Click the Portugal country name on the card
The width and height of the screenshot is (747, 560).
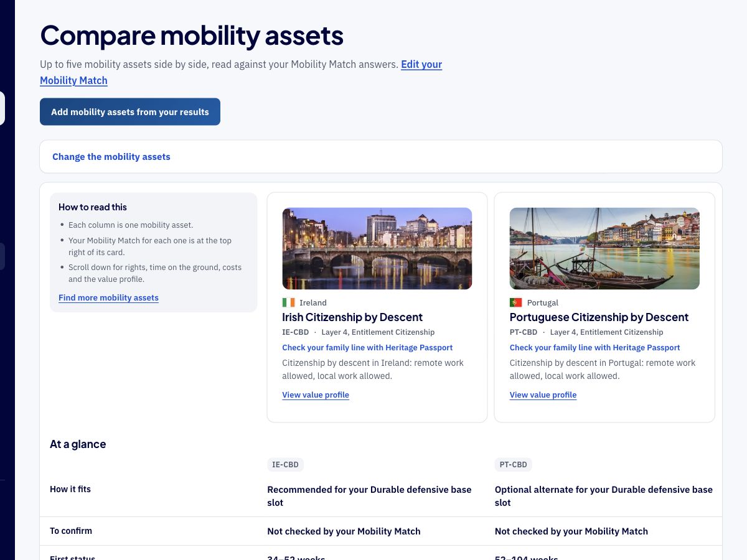click(x=543, y=303)
